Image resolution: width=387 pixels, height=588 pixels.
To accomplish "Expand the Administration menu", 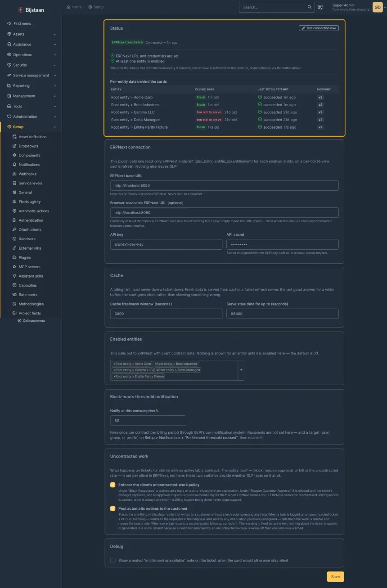I will (31, 117).
